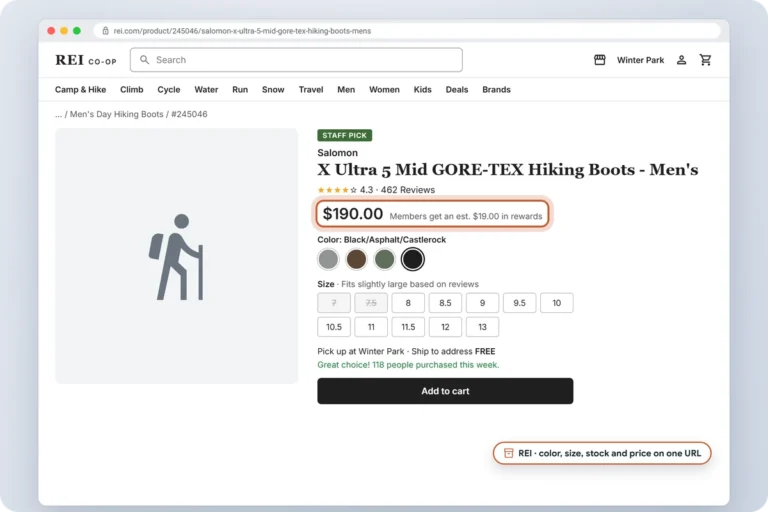Click the lock icon in address bar
768x512 pixels.
pos(105,31)
